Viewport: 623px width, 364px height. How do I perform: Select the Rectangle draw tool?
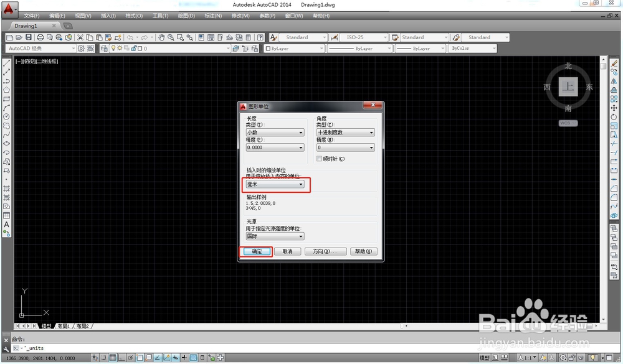coord(6,99)
